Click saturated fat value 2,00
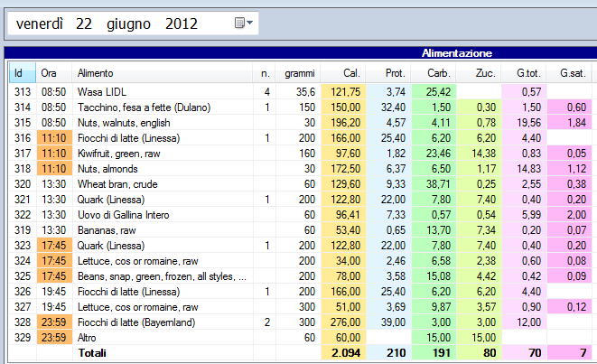 [x=569, y=215]
